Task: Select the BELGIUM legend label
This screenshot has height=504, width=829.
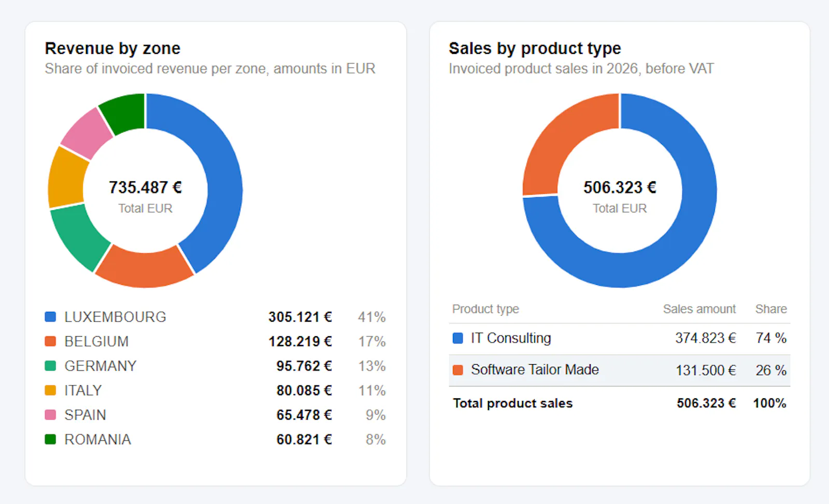Action: coord(96,342)
